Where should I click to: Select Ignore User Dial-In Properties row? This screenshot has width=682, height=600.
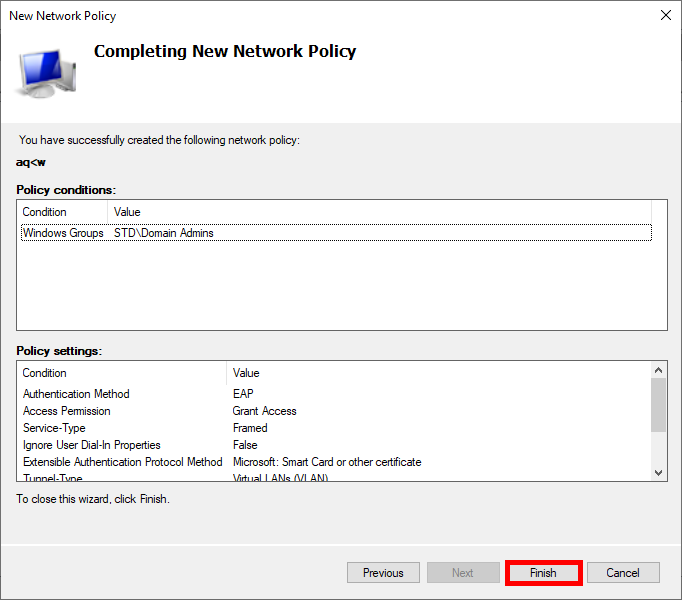(91, 445)
